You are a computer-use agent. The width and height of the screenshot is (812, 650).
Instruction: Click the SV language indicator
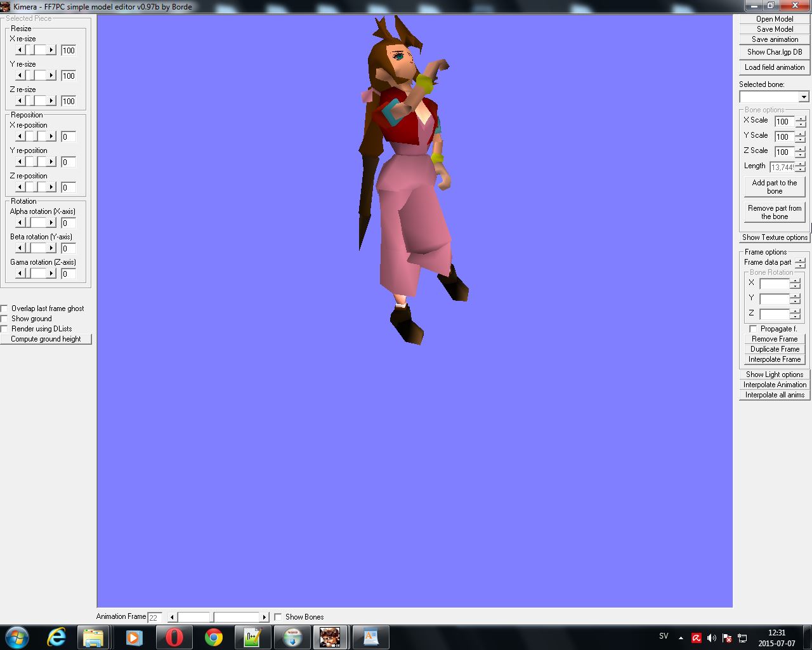point(664,636)
